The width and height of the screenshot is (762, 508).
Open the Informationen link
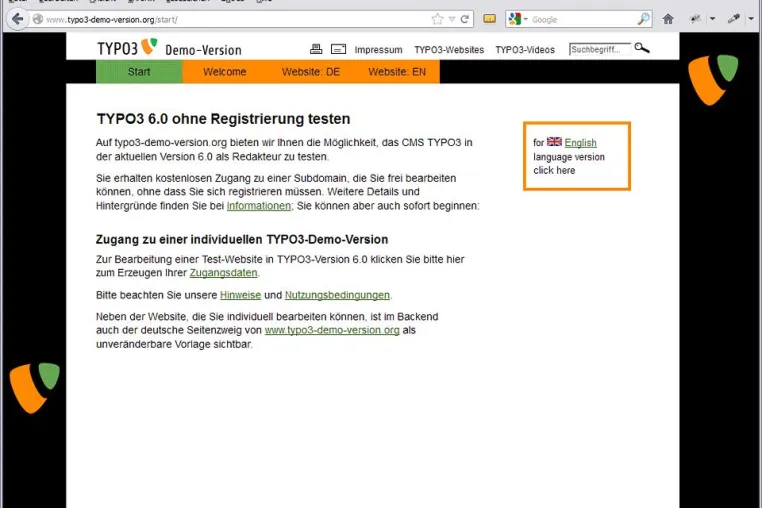(259, 206)
